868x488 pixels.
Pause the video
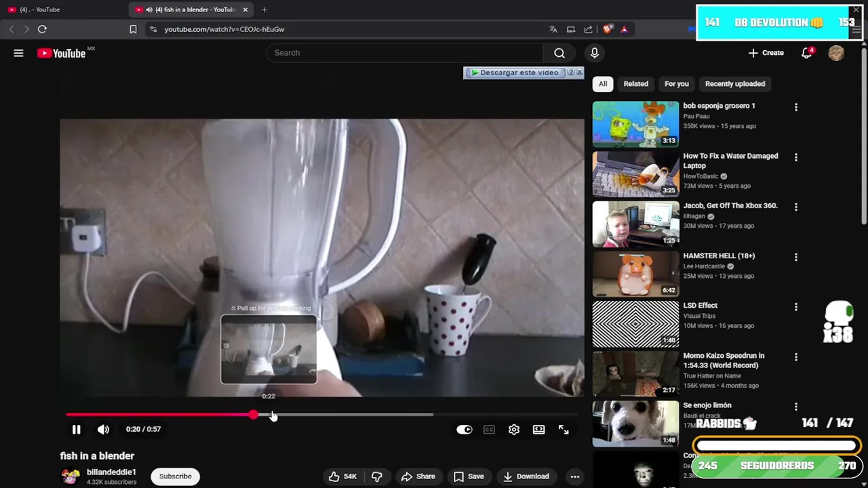point(76,429)
